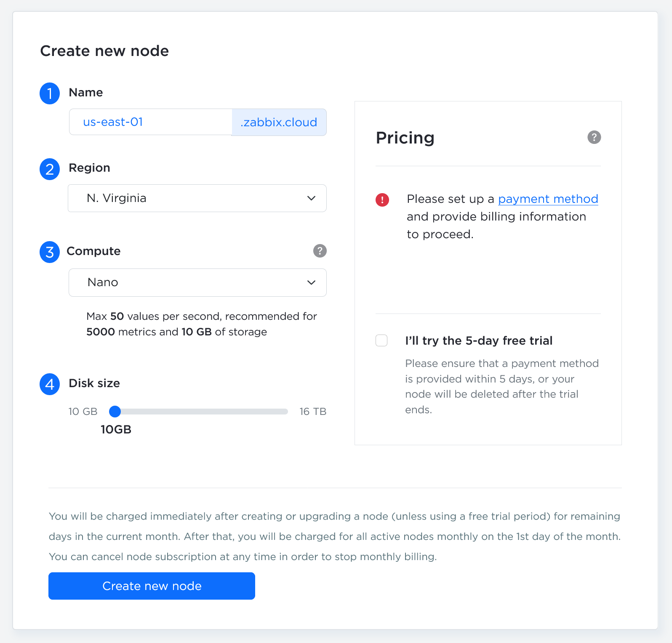Click the Compute dropdown chevron arrow
The width and height of the screenshot is (672, 643).
click(311, 282)
